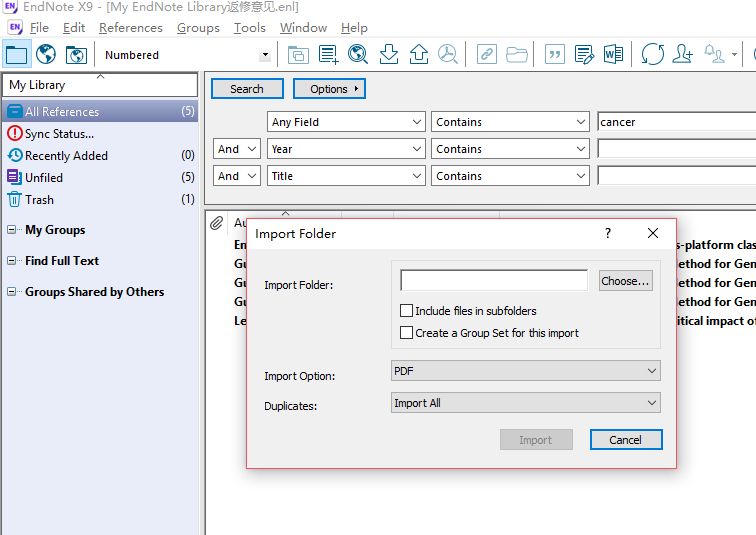
Task: Click the Local Library Mode icon
Action: click(17, 54)
